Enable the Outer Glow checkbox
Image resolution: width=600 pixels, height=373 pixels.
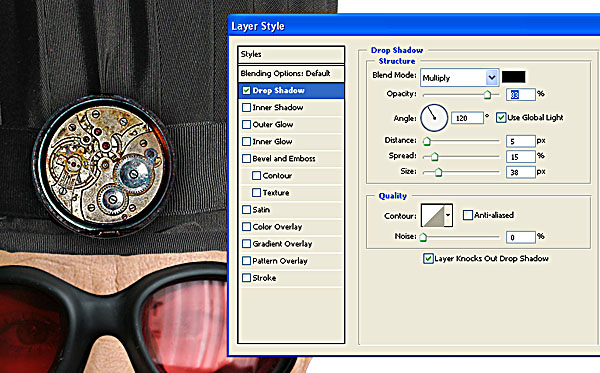tap(246, 125)
